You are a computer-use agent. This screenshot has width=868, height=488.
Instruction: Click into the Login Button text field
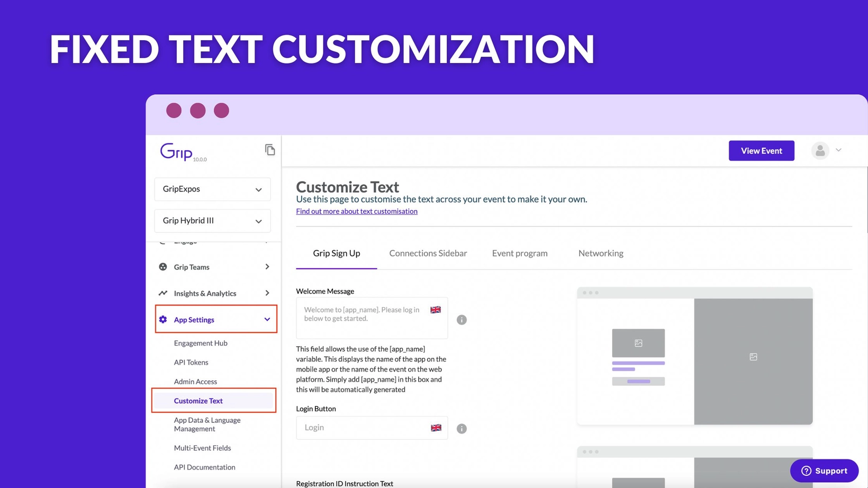point(372,428)
